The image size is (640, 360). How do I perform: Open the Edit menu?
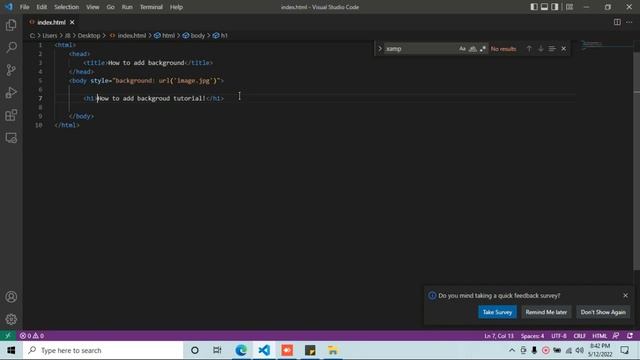[42, 7]
